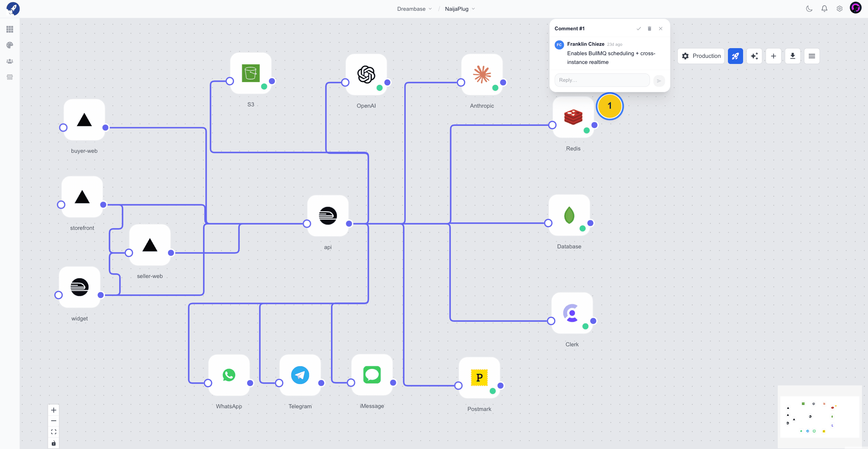Open the grid dashboard sidebar icon

[10, 29]
